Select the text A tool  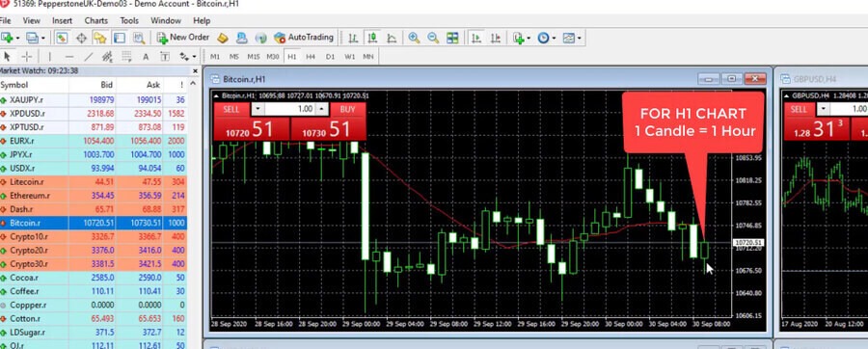pyautogui.click(x=146, y=57)
